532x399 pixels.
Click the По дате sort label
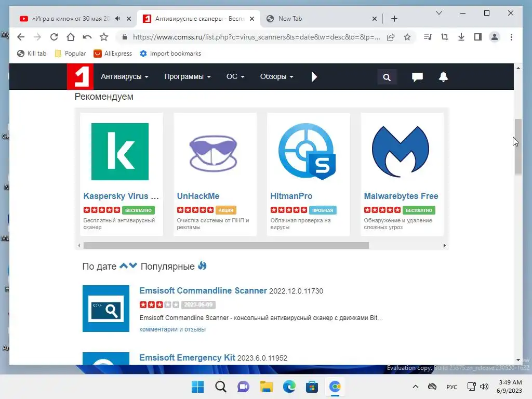99,267
